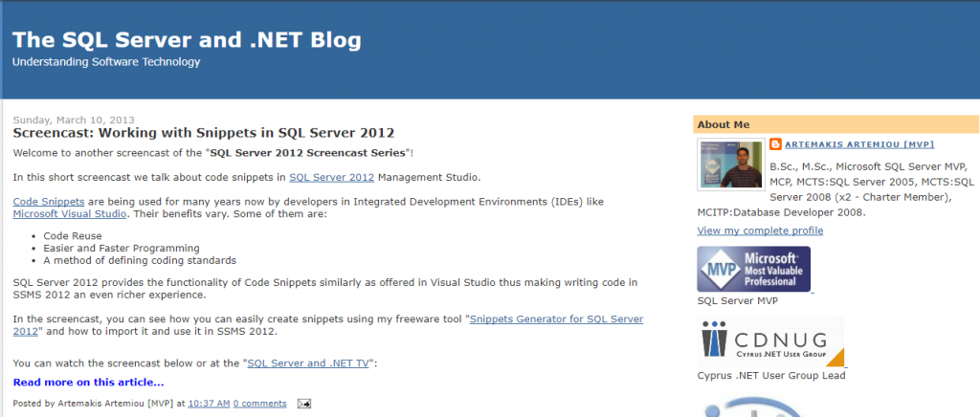Go to SQL Server and .NET TV link
The height and width of the screenshot is (417, 980).
[307, 362]
